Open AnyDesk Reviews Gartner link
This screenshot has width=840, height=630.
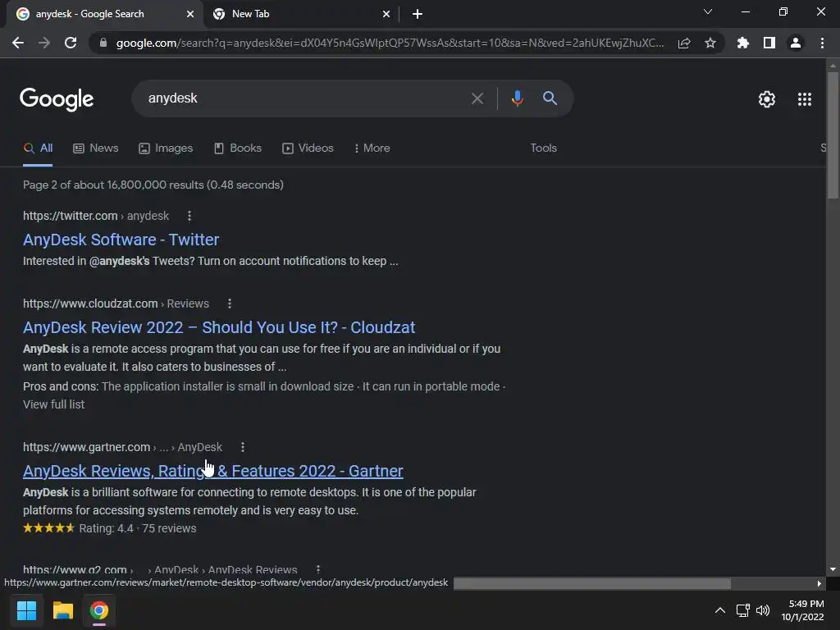[213, 471]
